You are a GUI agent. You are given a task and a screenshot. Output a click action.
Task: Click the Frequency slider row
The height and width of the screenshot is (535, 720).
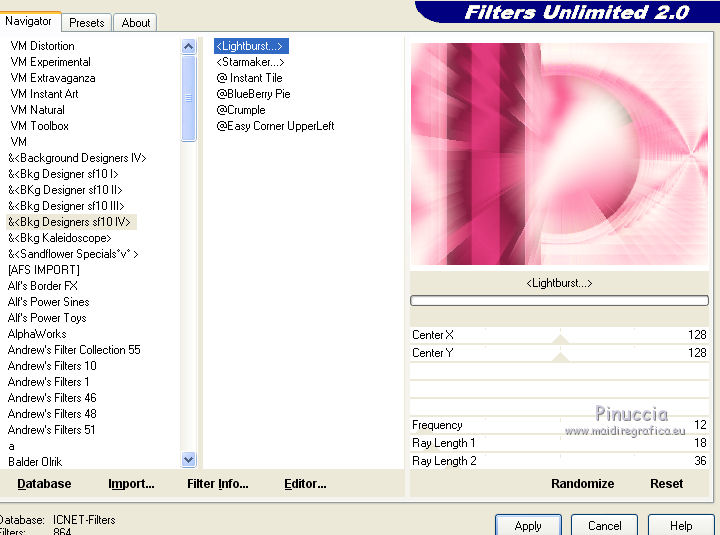coord(559,425)
